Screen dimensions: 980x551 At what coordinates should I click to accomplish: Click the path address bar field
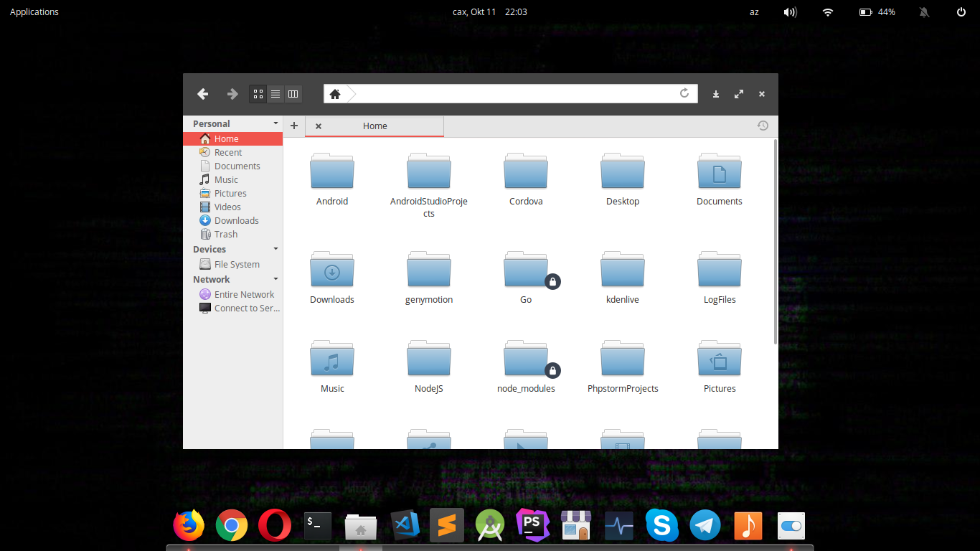tap(517, 94)
